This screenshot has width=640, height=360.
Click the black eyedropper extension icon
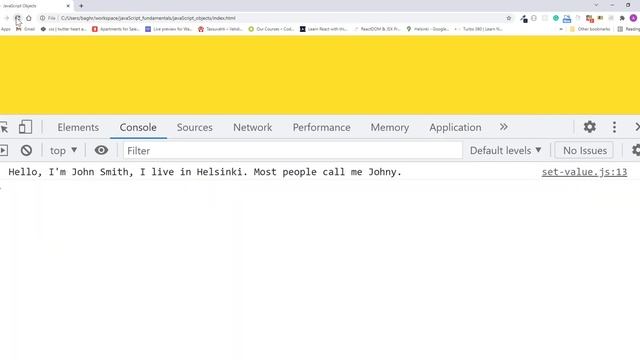click(x=524, y=18)
